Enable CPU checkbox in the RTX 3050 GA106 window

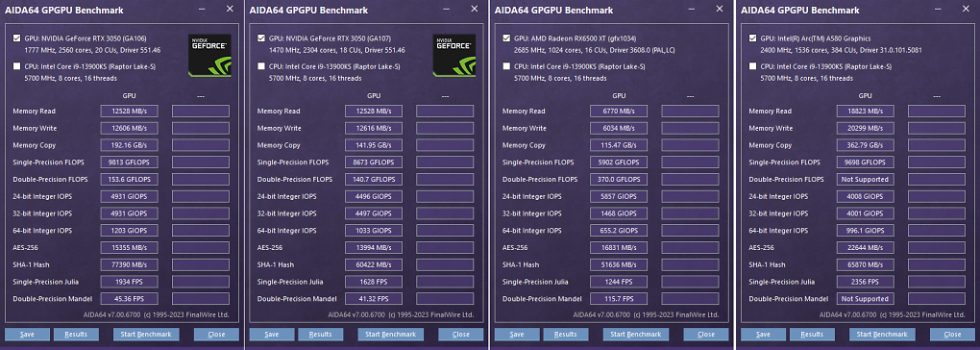(17, 67)
